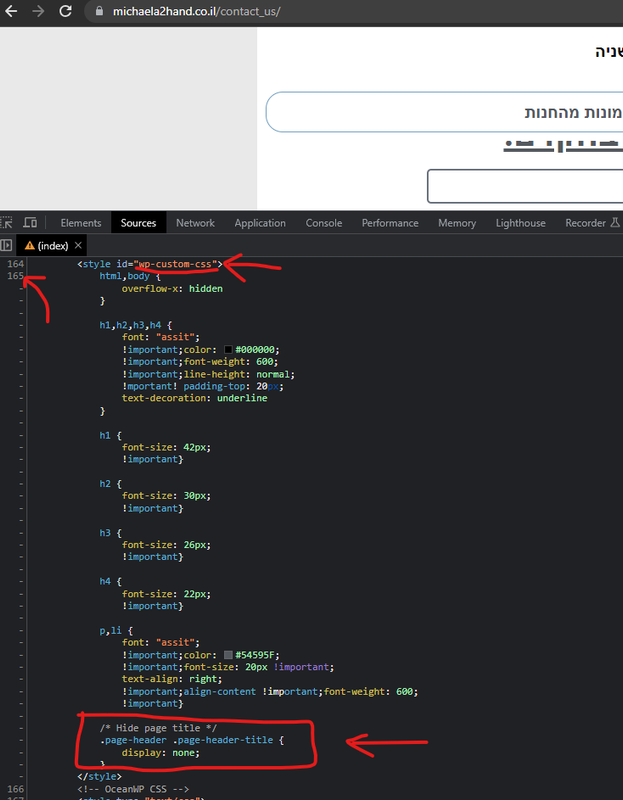This screenshot has width=623, height=800.
Task: Click the 'h4 {' selector line
Action: [111, 581]
